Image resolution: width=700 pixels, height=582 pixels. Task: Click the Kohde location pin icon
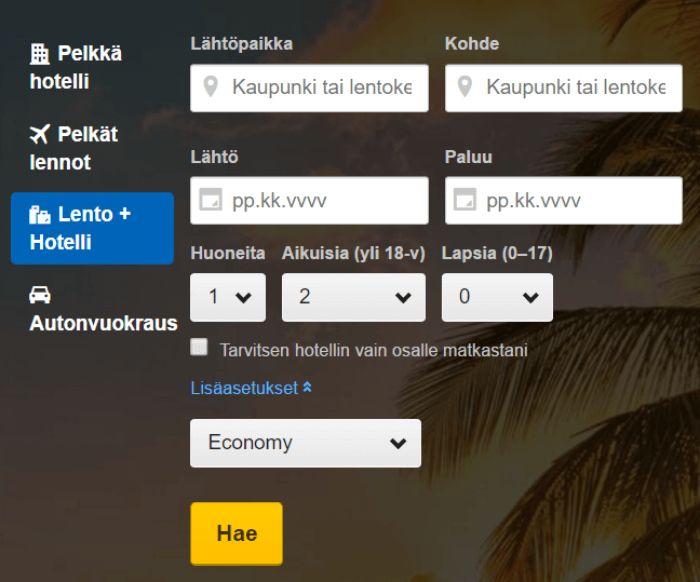pos(464,88)
